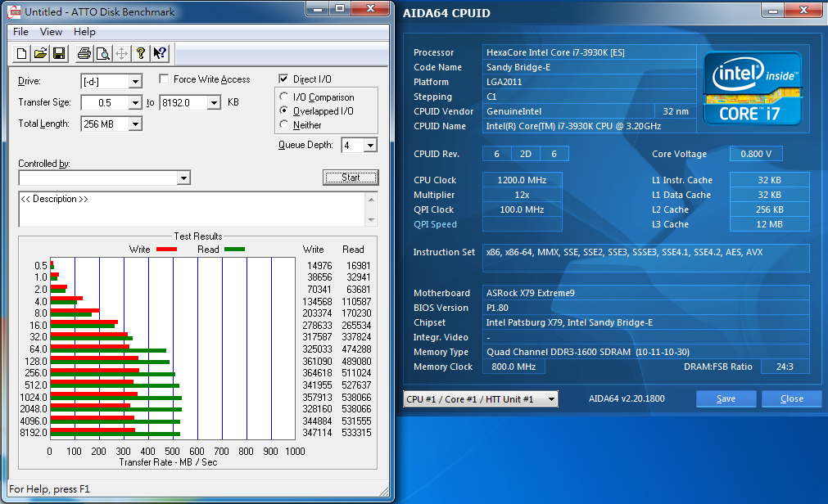This screenshot has height=504, width=828.
Task: Click the Close button in AIDA64 CPUID
Action: [792, 399]
